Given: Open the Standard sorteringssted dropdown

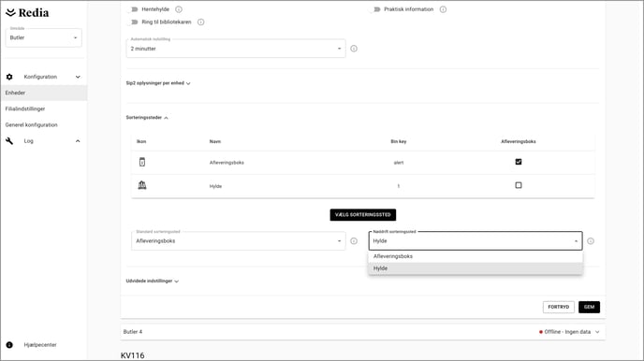Looking at the screenshot, I should (238, 240).
